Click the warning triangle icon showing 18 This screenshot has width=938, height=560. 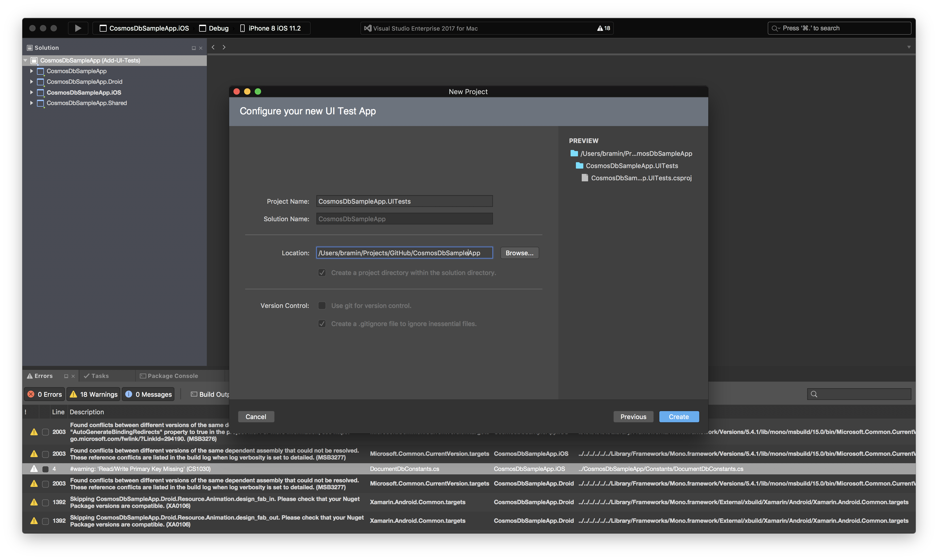tap(600, 28)
